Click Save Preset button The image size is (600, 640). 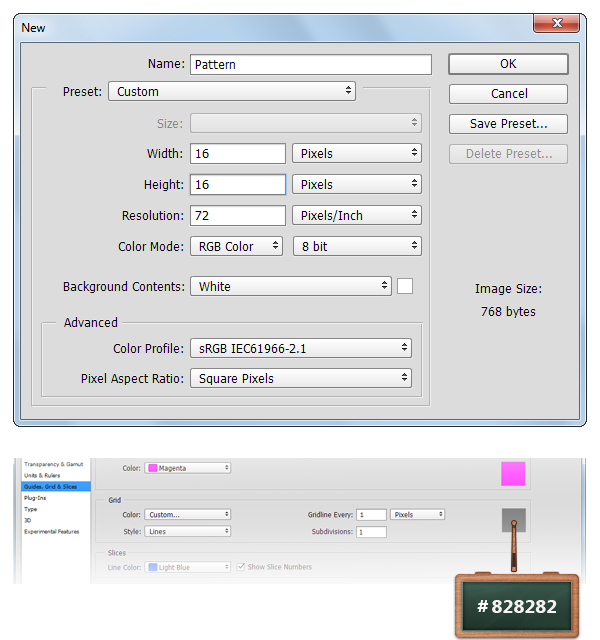508,124
